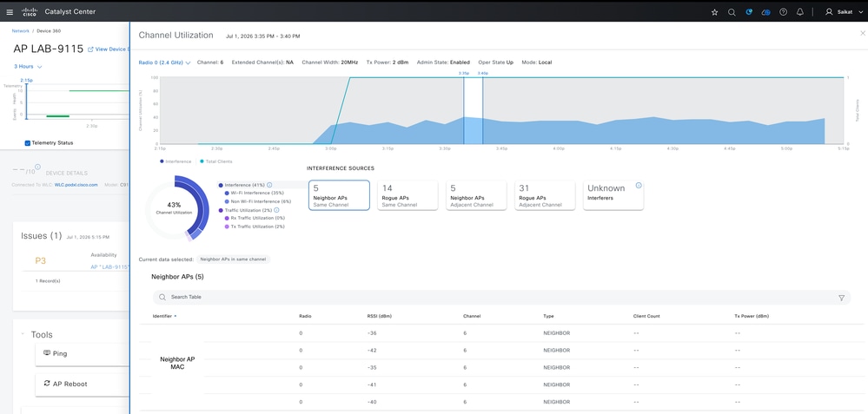Select neighbor row with RSSI -40
This screenshot has height=414, width=868.
coord(501,402)
